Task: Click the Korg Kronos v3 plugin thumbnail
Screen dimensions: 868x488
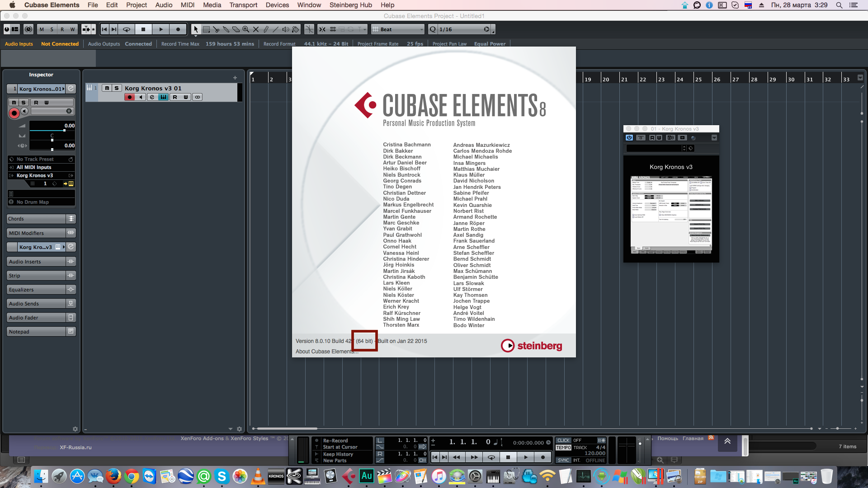Action: coord(671,214)
